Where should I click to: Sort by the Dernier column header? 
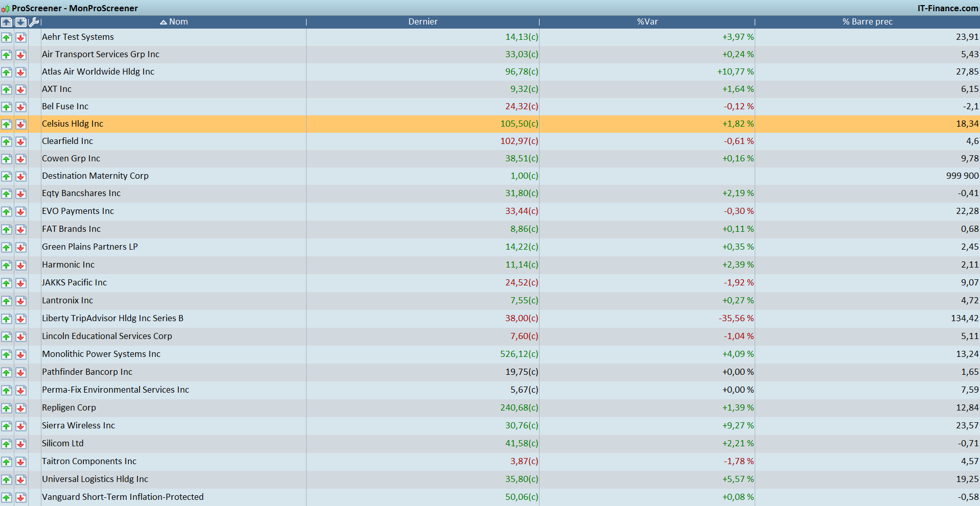[423, 21]
